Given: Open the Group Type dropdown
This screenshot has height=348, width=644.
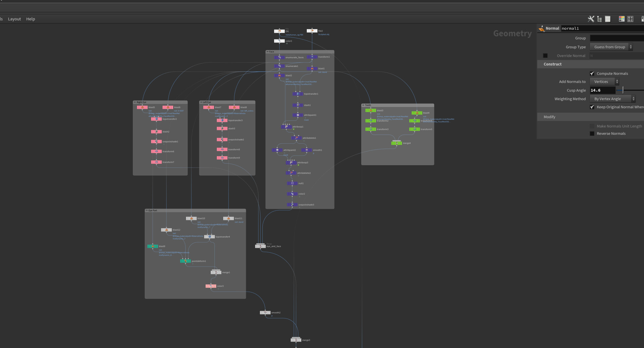Looking at the screenshot, I should [611, 47].
